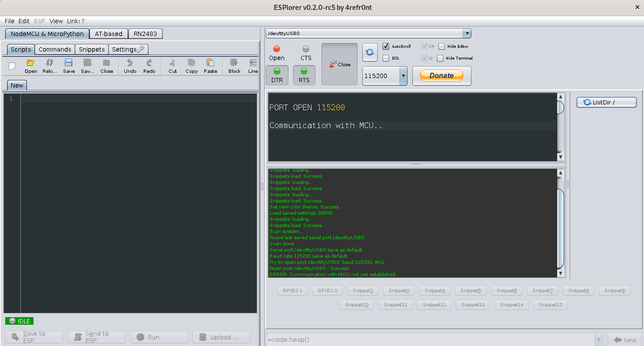Toggle the DTR line button
Screen dimensions: 644x346
pyautogui.click(x=277, y=76)
